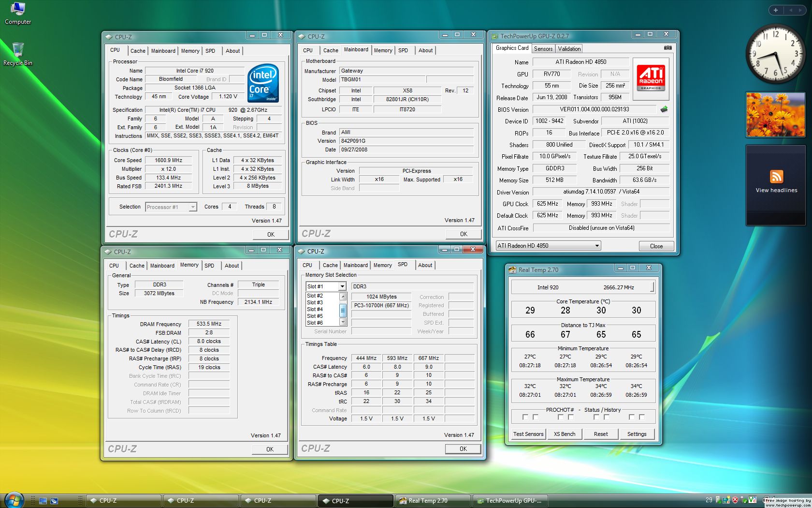
Task: Open Cache tab in the CPU-Z processor window
Action: (x=138, y=51)
